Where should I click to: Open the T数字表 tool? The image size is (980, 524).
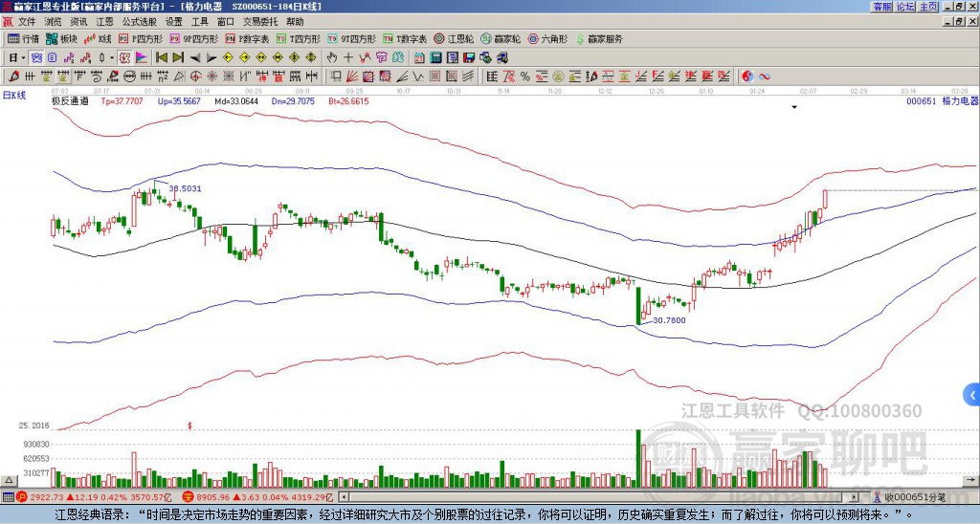click(x=405, y=38)
